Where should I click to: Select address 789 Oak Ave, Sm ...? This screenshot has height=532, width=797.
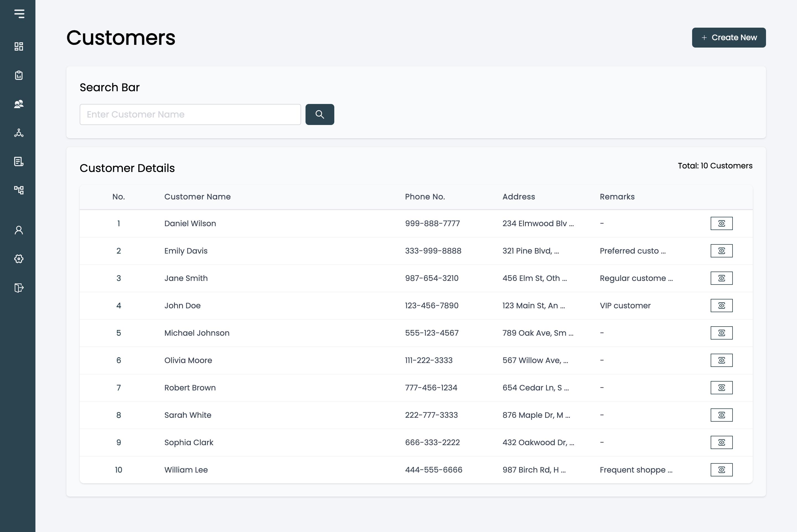[x=537, y=333]
